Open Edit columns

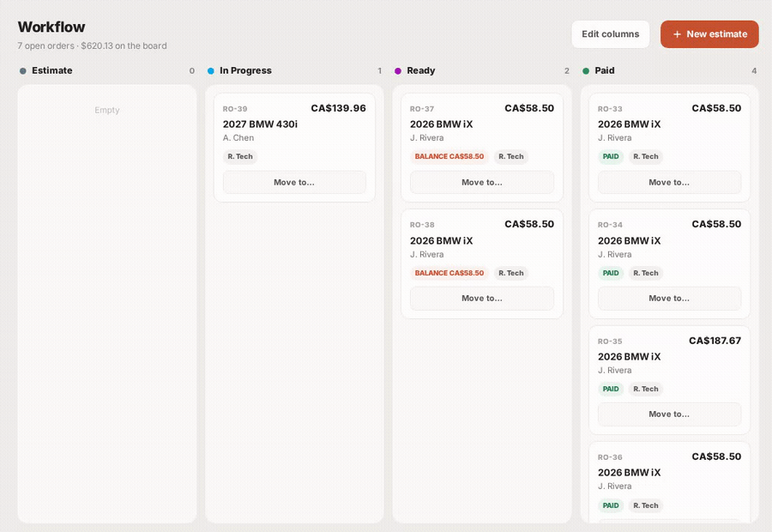[x=610, y=34]
